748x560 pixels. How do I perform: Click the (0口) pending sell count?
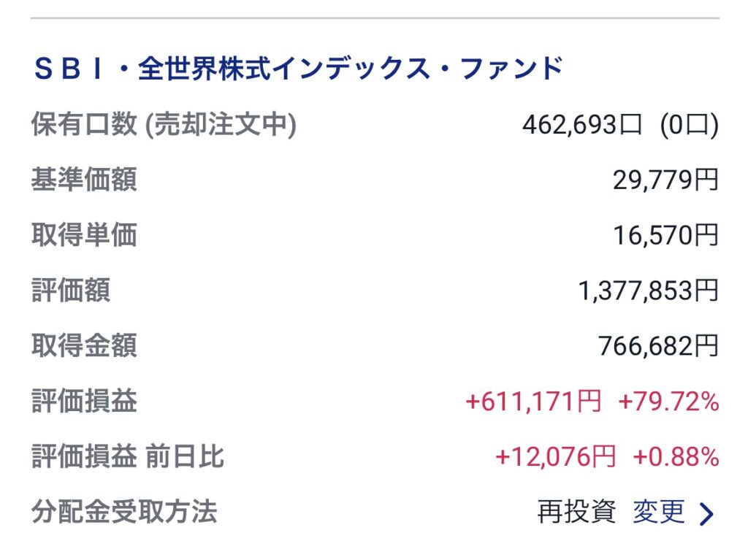tap(689, 126)
